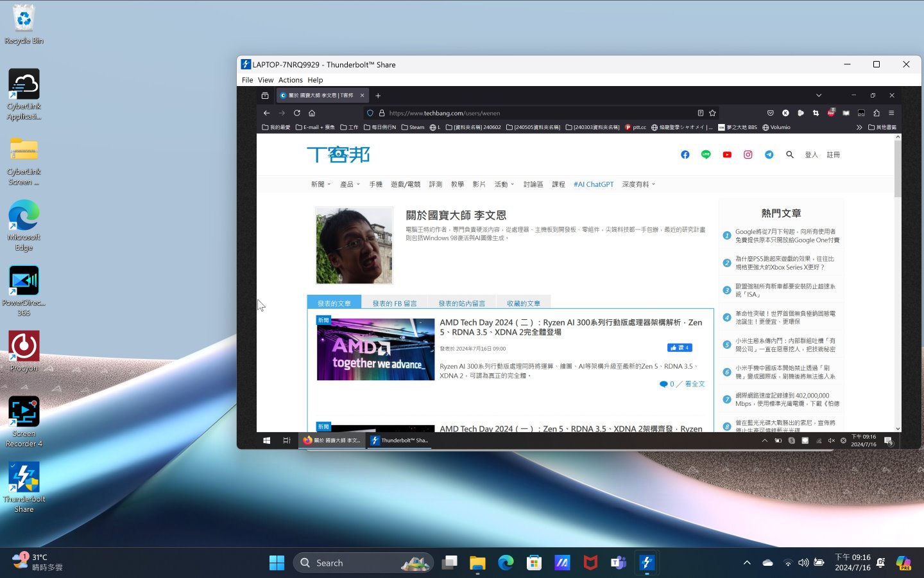The width and height of the screenshot is (924, 578).
Task: Open the Pocket save icon in Firefox toolbar
Action: pos(771,113)
